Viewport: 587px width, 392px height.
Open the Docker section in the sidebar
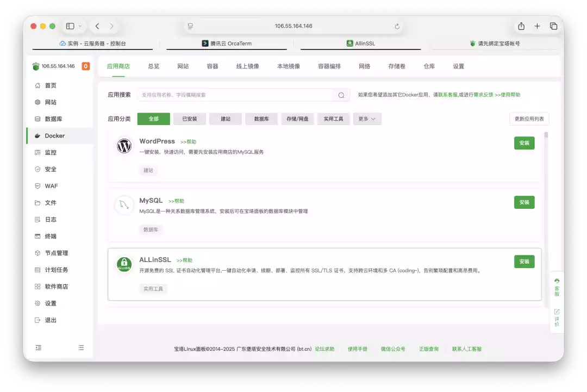click(x=54, y=135)
